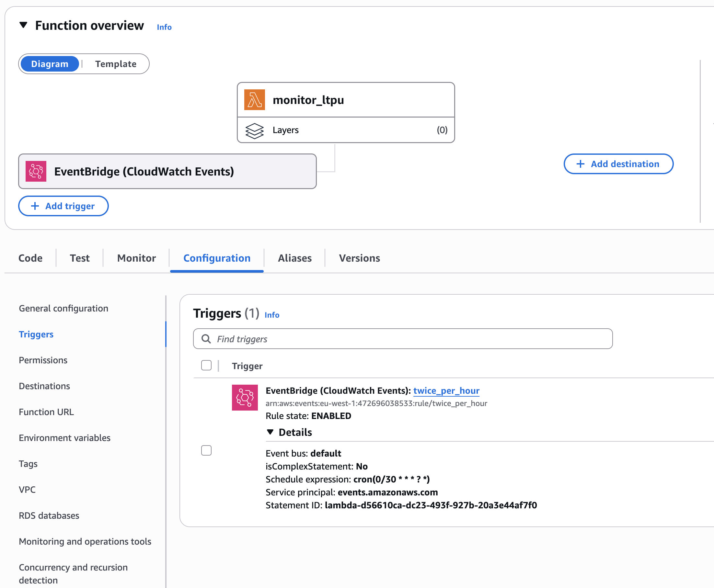The width and height of the screenshot is (714, 588).
Task: Open the twice_per_hour rule link
Action: (446, 390)
